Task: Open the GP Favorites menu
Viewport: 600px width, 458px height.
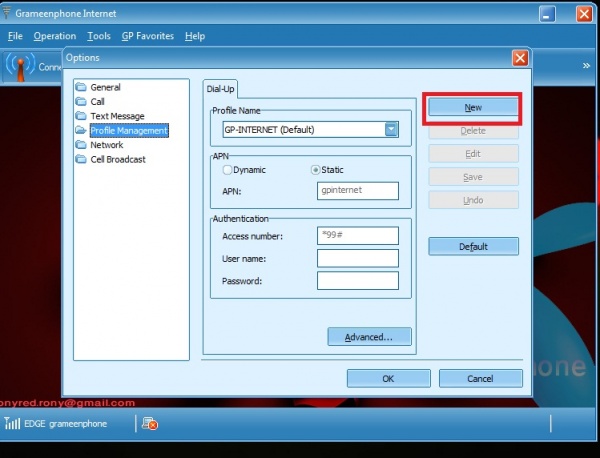Action: click(147, 36)
